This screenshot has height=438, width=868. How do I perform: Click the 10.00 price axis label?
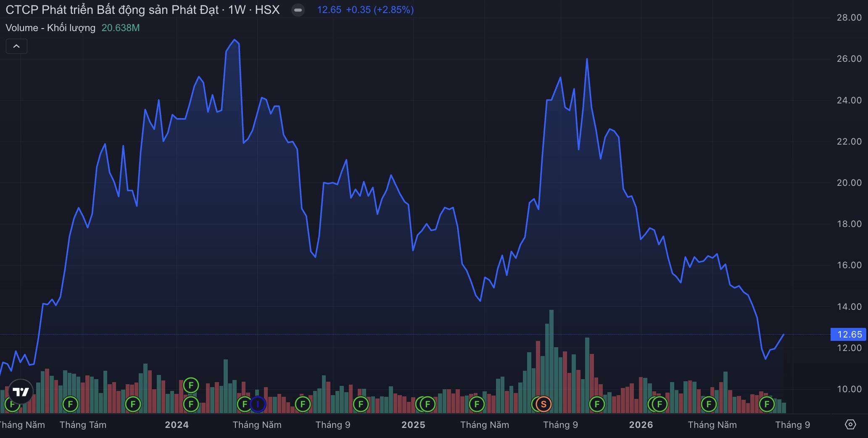(x=849, y=389)
